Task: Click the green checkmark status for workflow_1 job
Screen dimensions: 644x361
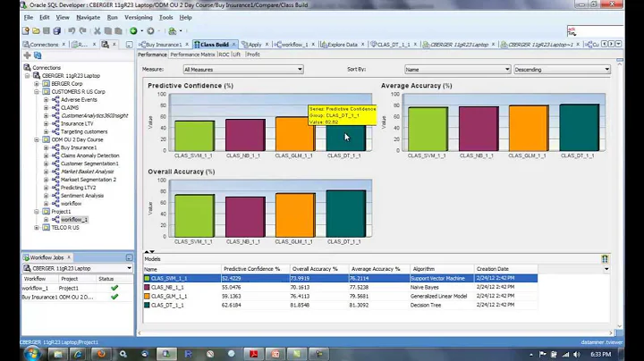Action: (114, 288)
